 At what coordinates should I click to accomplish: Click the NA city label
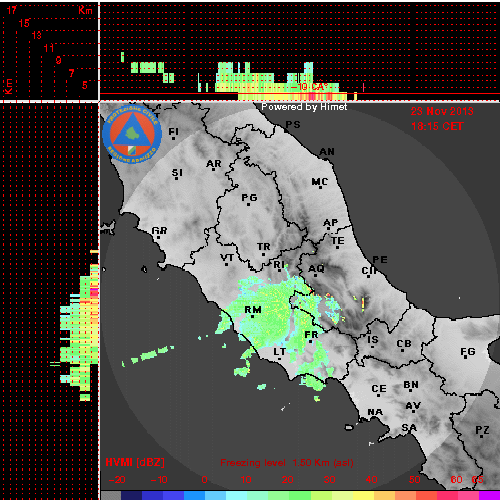point(375,412)
